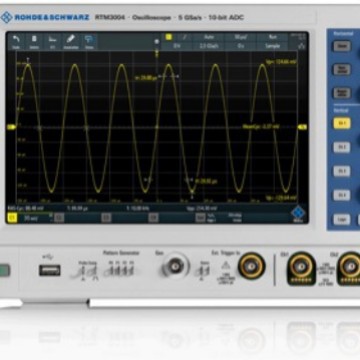Viewport: 360px width, 360px height.
Task: Open the R&S diamond Menu icon
Action: point(298,213)
